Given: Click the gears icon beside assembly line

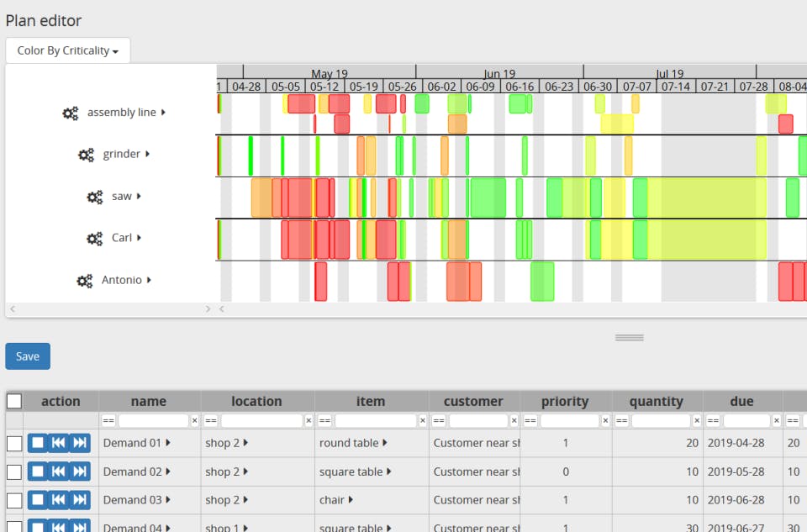Looking at the screenshot, I should point(70,113).
